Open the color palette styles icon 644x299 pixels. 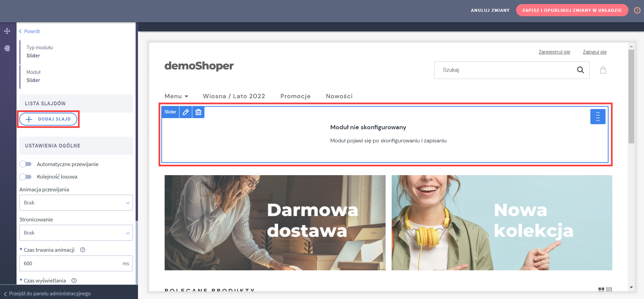tap(7, 48)
